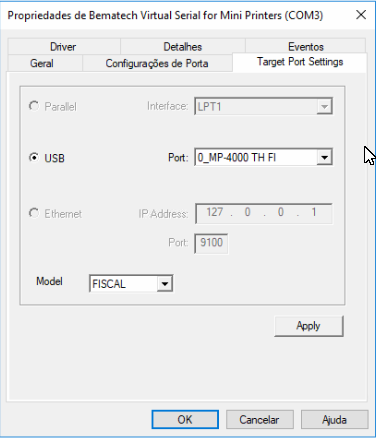
Task: Select the USB radio button
Action: [34, 157]
